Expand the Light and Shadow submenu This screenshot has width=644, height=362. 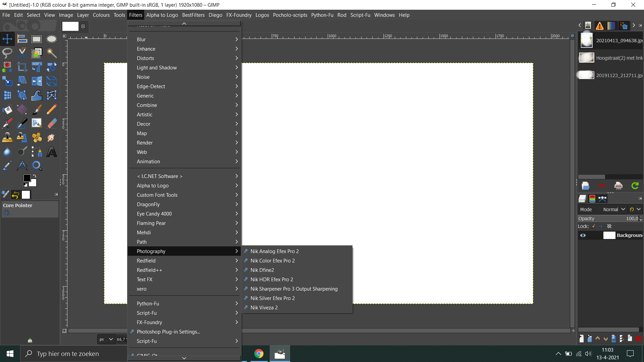[x=184, y=67]
